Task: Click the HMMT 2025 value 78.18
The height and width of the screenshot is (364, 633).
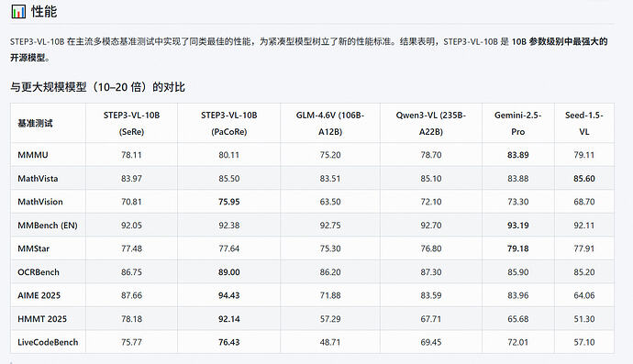Action: [x=131, y=319]
